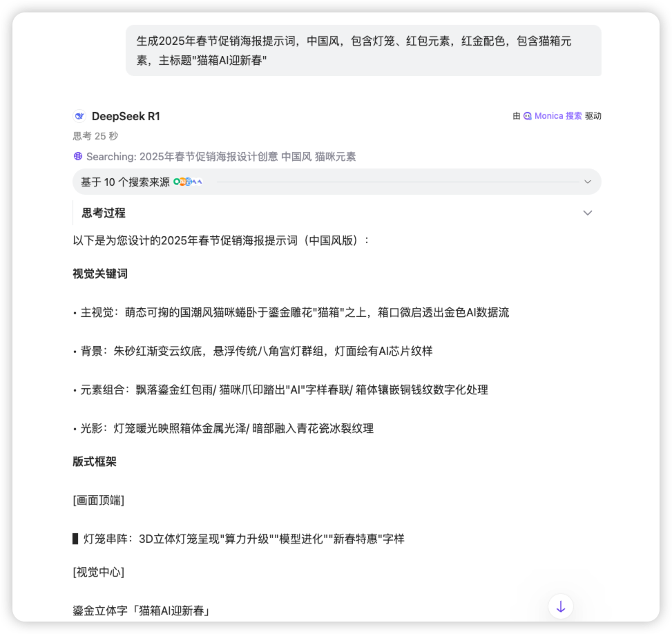Click the 版式框架 heading

pos(95,461)
